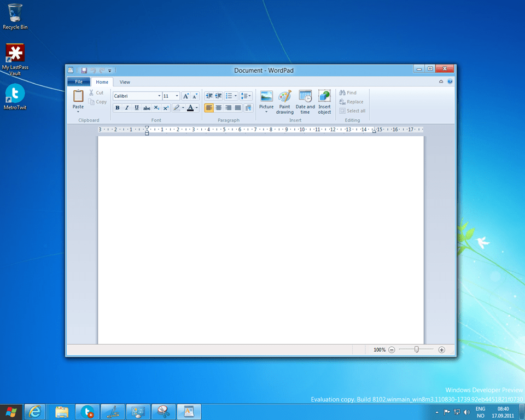Apply the font text color
The width and height of the screenshot is (525, 420).
click(190, 108)
